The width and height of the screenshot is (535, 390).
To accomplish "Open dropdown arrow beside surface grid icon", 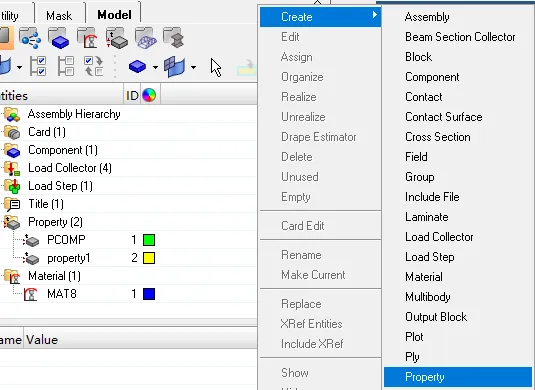I will (x=193, y=67).
